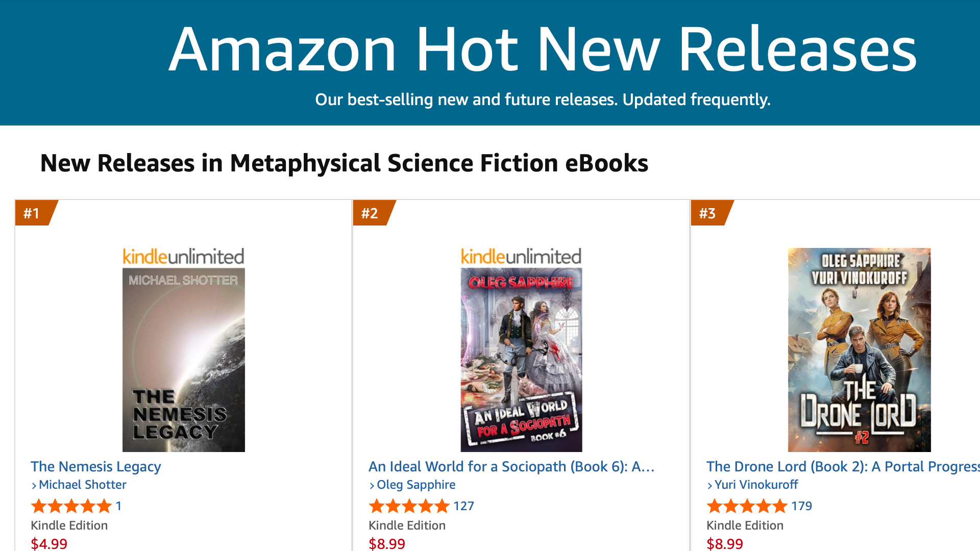
Task: Open The Nemesis Legacy book cover
Action: [x=183, y=360]
